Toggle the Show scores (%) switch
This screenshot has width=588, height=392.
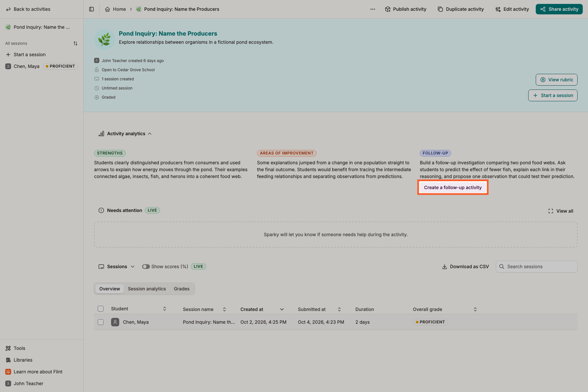pos(146,267)
